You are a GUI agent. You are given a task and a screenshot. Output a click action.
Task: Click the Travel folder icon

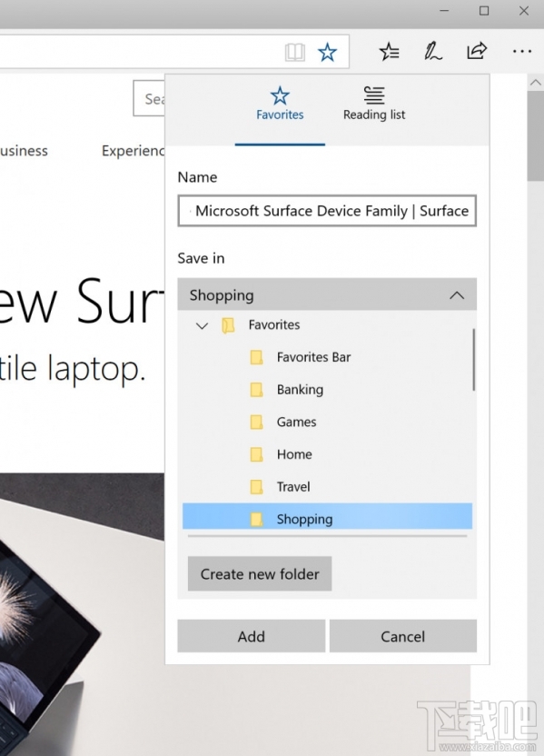point(256,486)
